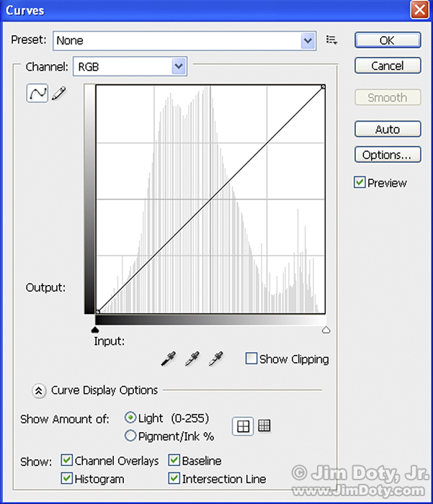The image size is (433, 504).
Task: Open the preset options menu icon
Action: (x=331, y=40)
